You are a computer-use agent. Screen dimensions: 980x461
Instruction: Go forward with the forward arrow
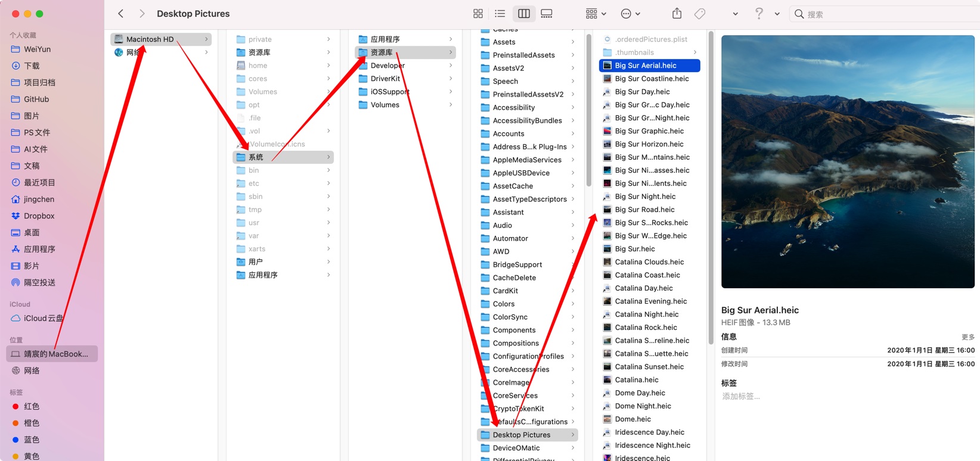pos(142,13)
